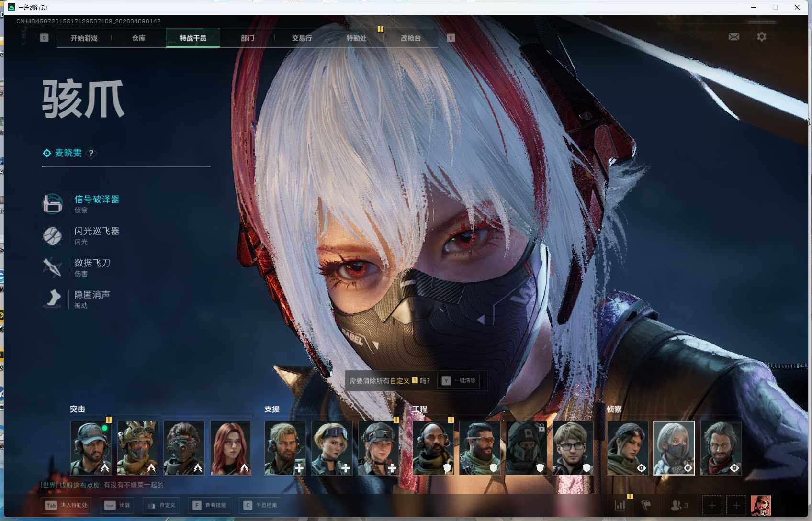Click the world chat message line

click(x=102, y=485)
